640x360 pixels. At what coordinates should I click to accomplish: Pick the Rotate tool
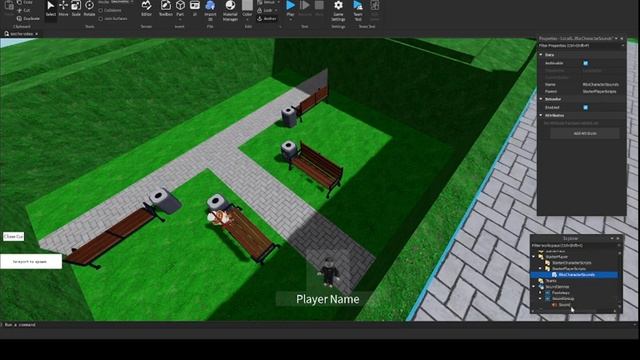[x=89, y=9]
